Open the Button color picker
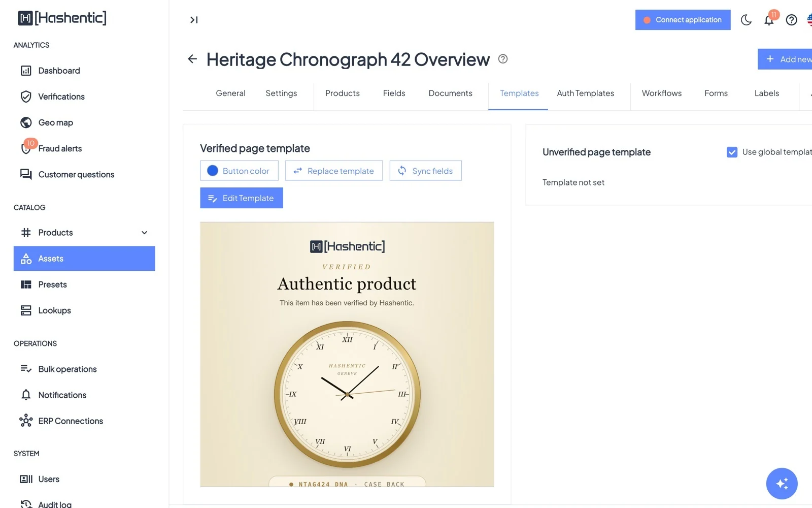 pyautogui.click(x=239, y=171)
